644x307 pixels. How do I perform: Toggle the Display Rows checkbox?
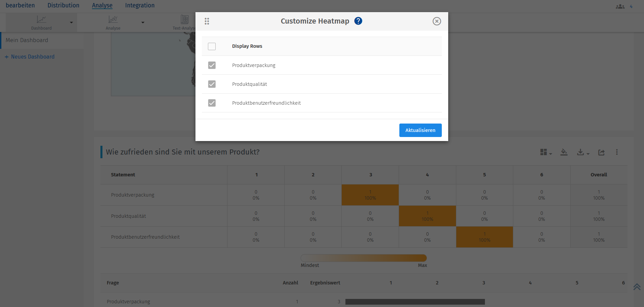tap(212, 46)
